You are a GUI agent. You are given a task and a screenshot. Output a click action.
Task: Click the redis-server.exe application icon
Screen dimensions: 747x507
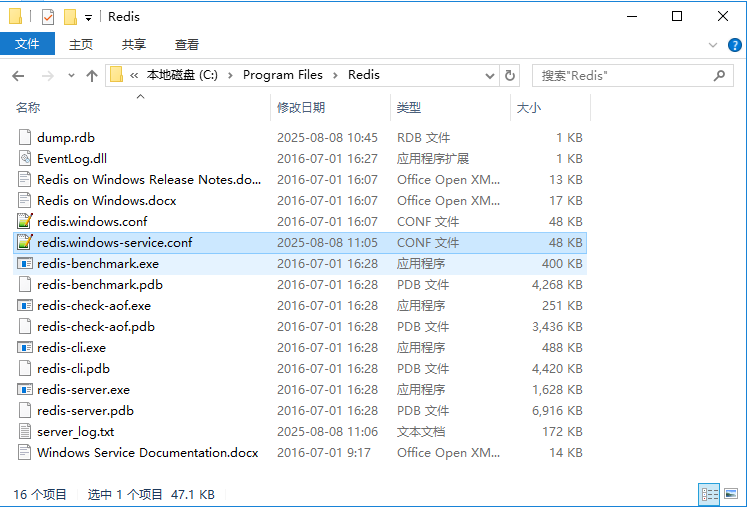tap(25, 389)
